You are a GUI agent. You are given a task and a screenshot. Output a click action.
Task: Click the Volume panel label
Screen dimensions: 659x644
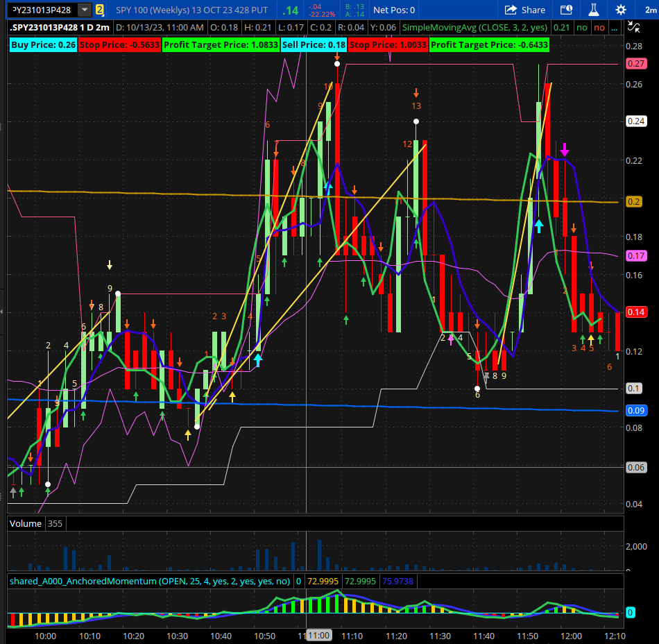point(26,524)
